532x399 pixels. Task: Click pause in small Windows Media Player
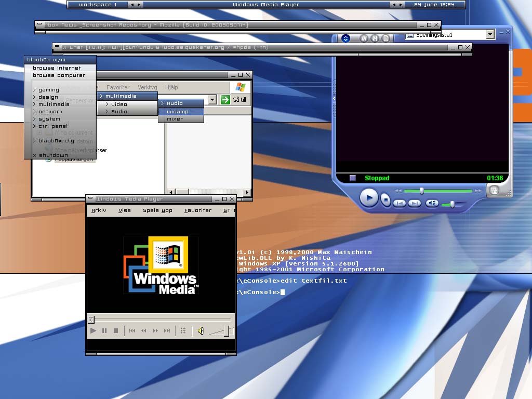104,331
